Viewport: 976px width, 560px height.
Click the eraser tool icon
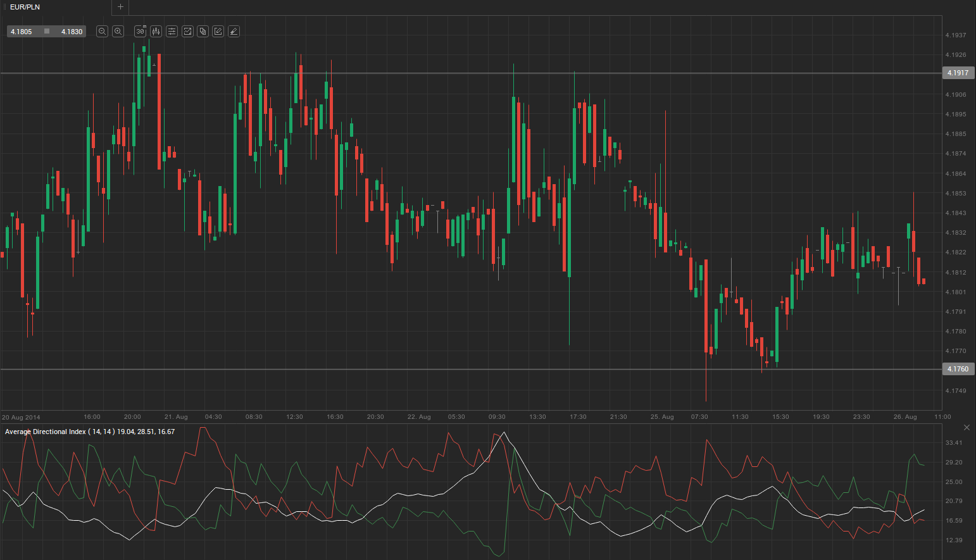[x=234, y=32]
